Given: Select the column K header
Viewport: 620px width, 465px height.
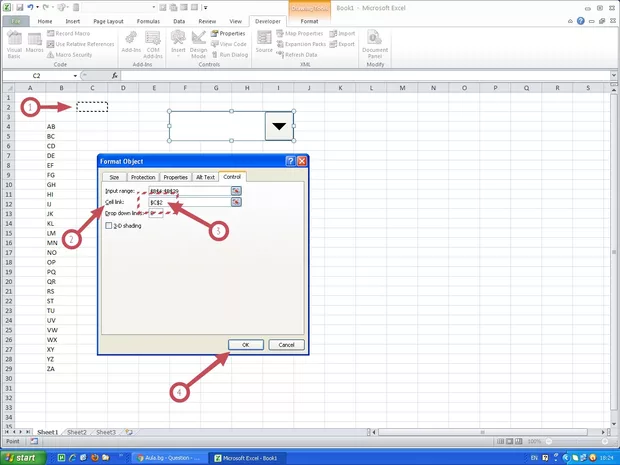Looking at the screenshot, I should 340,88.
